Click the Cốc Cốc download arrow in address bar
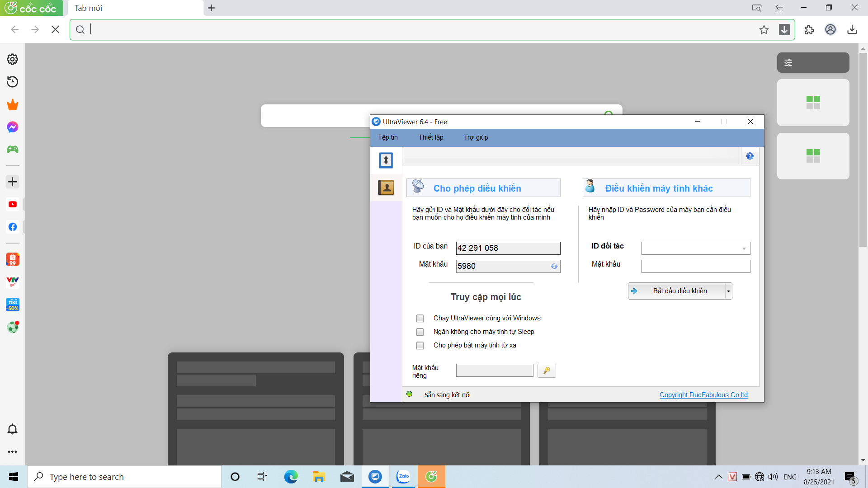Screen dimensions: 868x488 [x=784, y=30]
